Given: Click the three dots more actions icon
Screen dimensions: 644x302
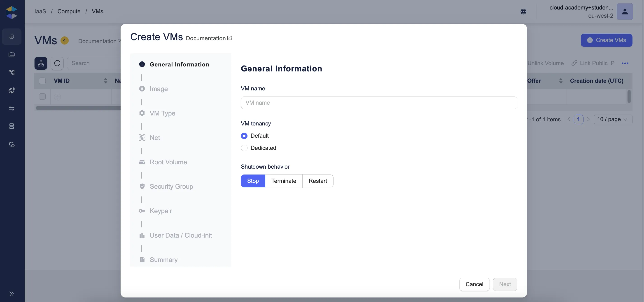Looking at the screenshot, I should coord(625,63).
